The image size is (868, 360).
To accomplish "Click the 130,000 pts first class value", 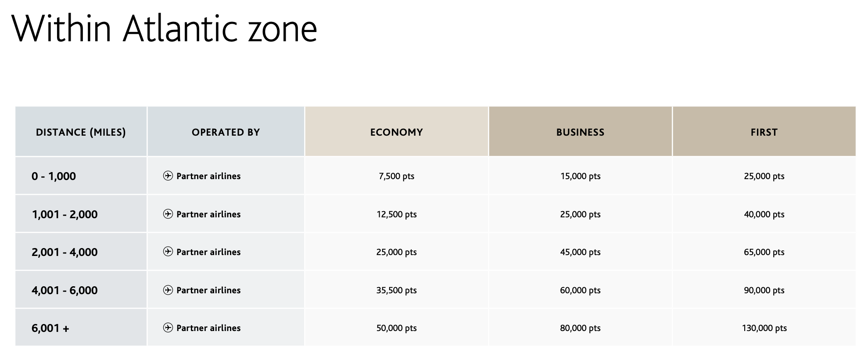I will [x=764, y=328].
